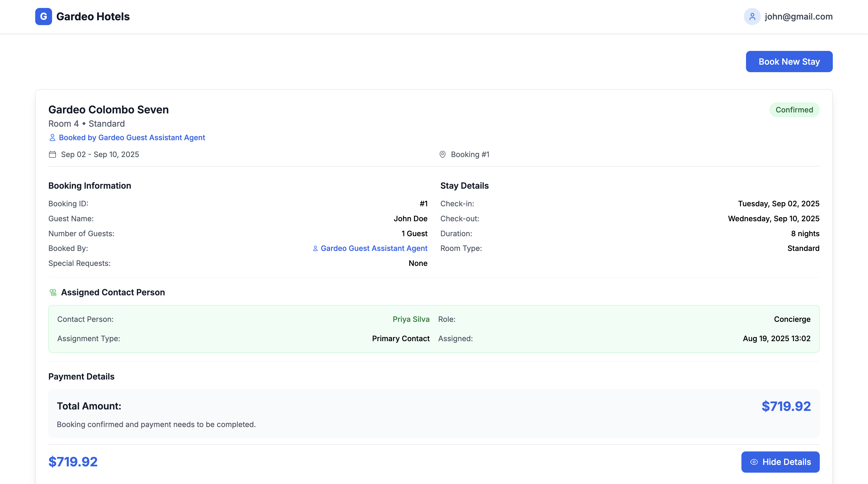Image resolution: width=868 pixels, height=484 pixels.
Task: Open Booked by Gardeo Guest Assistant Agent link
Action: pos(132,137)
